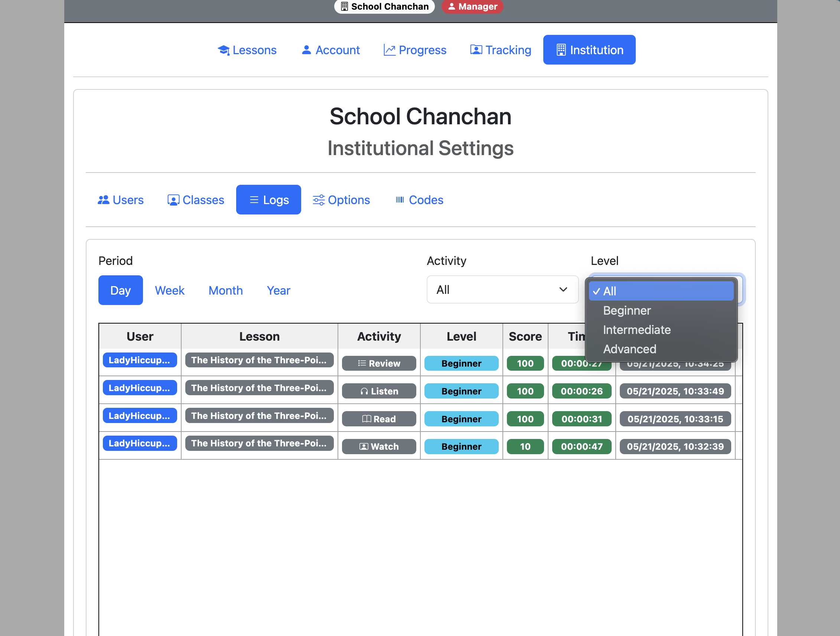Screen dimensions: 840x636
Task: Click the Institution building icon
Action: [x=561, y=50]
